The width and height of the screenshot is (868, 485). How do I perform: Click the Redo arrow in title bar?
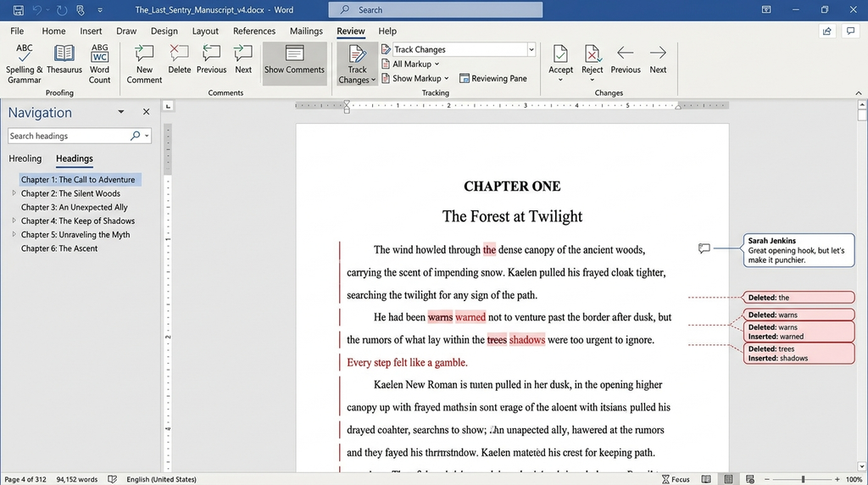[61, 10]
